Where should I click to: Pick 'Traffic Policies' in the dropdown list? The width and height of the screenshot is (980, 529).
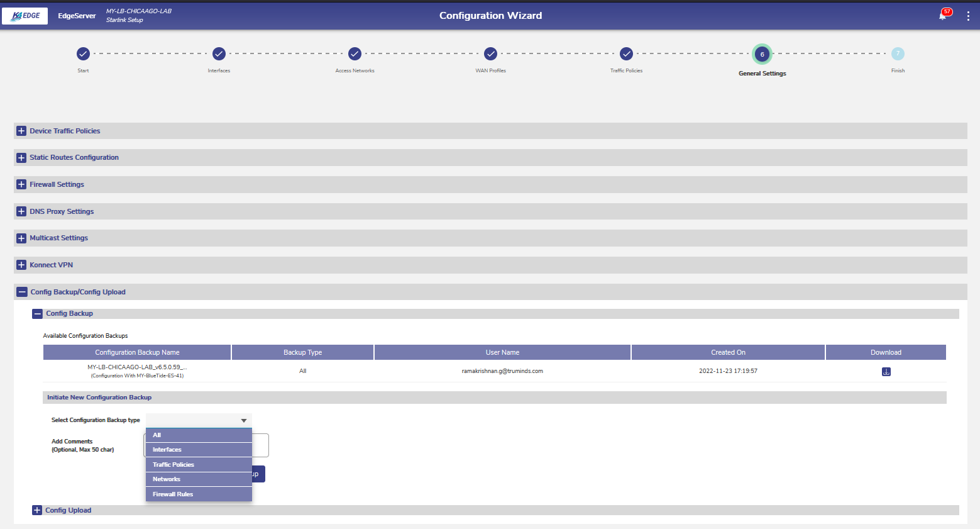click(x=198, y=465)
